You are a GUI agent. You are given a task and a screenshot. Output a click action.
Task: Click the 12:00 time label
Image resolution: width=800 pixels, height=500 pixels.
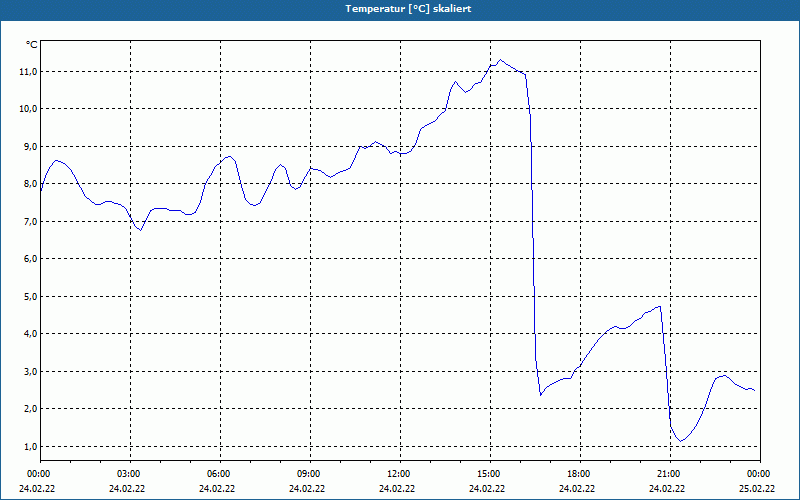(400, 474)
